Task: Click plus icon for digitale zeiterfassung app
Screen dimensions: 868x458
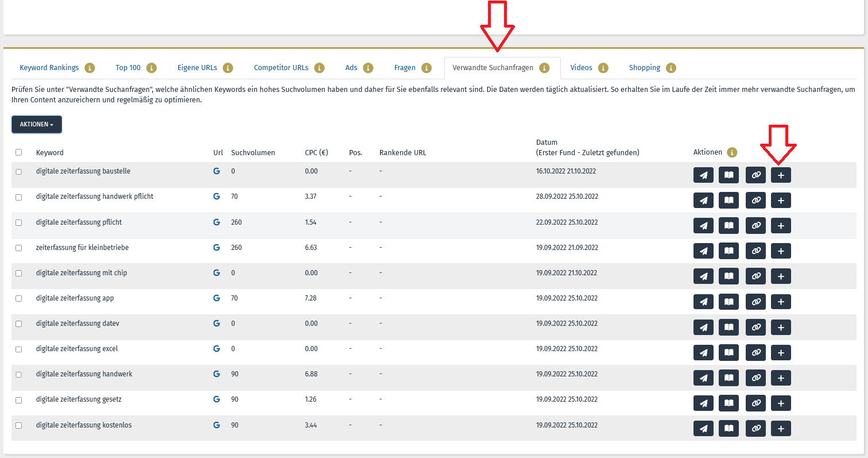Action: [781, 302]
